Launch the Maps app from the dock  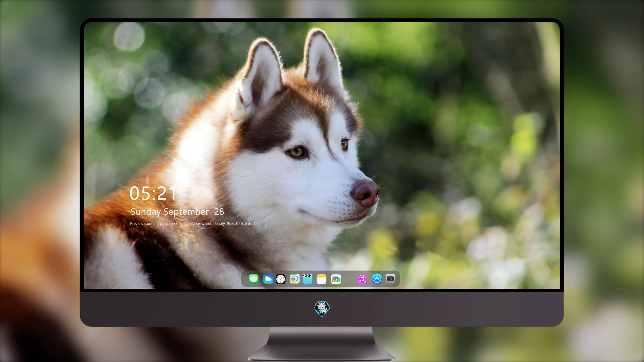tap(294, 279)
